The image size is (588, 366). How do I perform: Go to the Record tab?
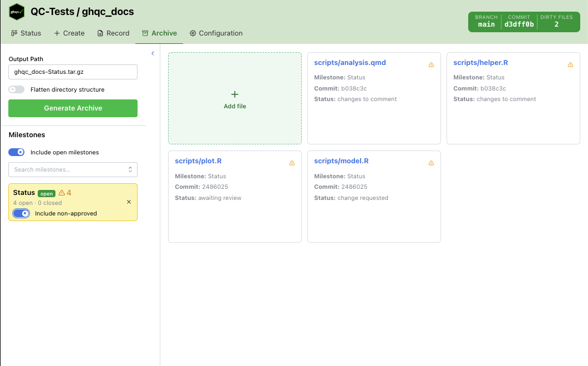[x=113, y=33]
